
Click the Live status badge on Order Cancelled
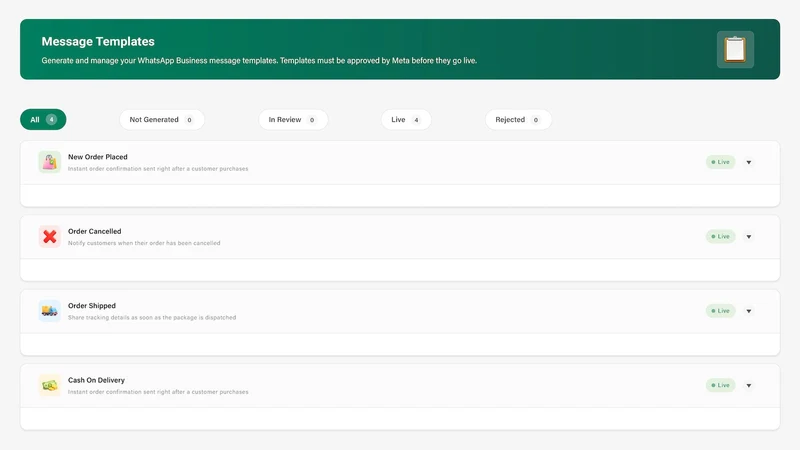click(x=720, y=236)
